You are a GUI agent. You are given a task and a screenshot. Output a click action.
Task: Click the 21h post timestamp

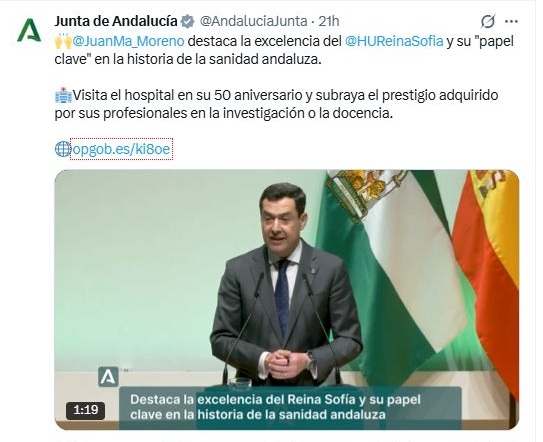pyautogui.click(x=329, y=21)
